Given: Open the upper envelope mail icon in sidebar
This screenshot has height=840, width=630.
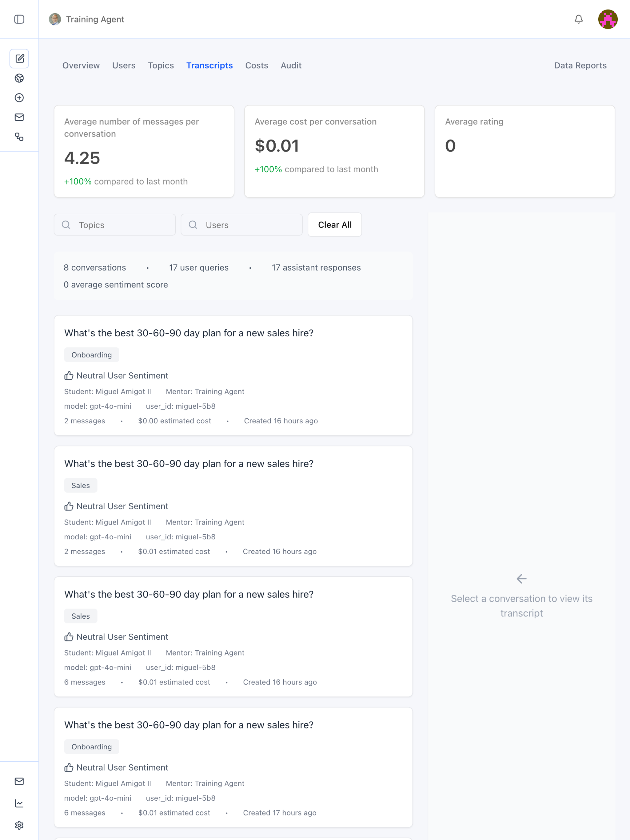Looking at the screenshot, I should [19, 117].
